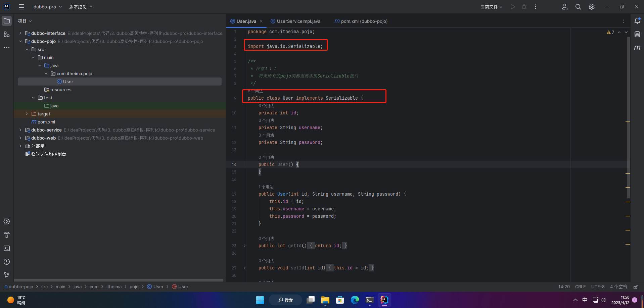
Task: Expand the dubbo-service module
Action: tap(20, 130)
